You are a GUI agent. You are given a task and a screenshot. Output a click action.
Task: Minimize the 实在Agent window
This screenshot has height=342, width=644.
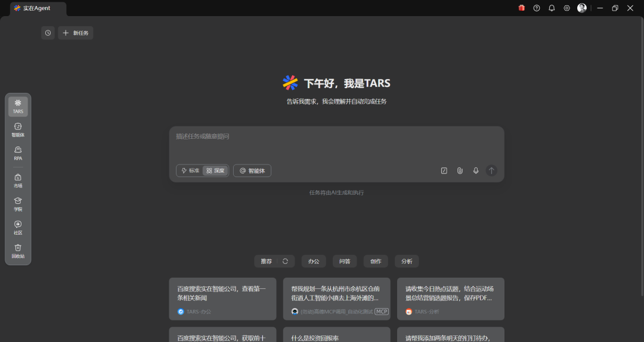point(600,8)
